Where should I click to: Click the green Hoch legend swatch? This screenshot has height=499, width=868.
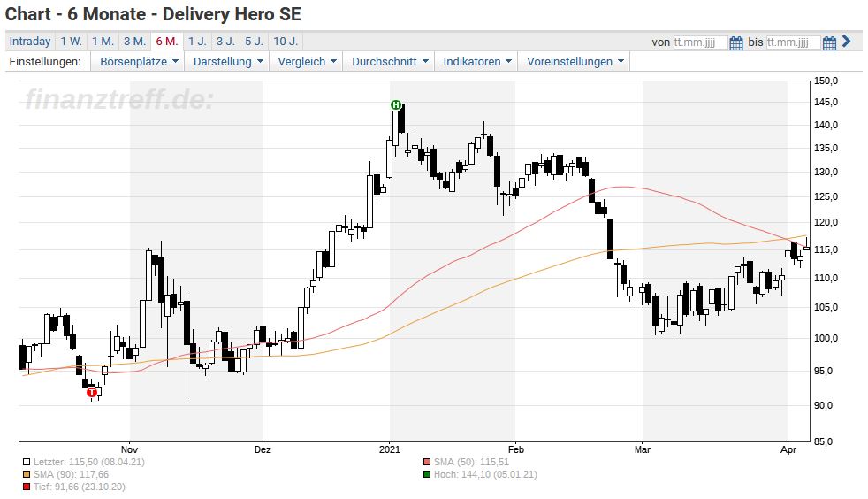tap(426, 474)
